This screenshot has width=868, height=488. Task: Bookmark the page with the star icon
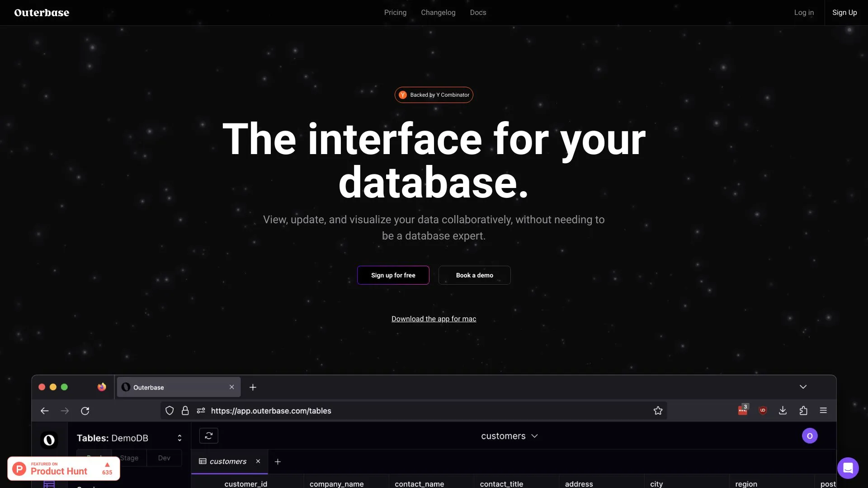click(x=658, y=410)
